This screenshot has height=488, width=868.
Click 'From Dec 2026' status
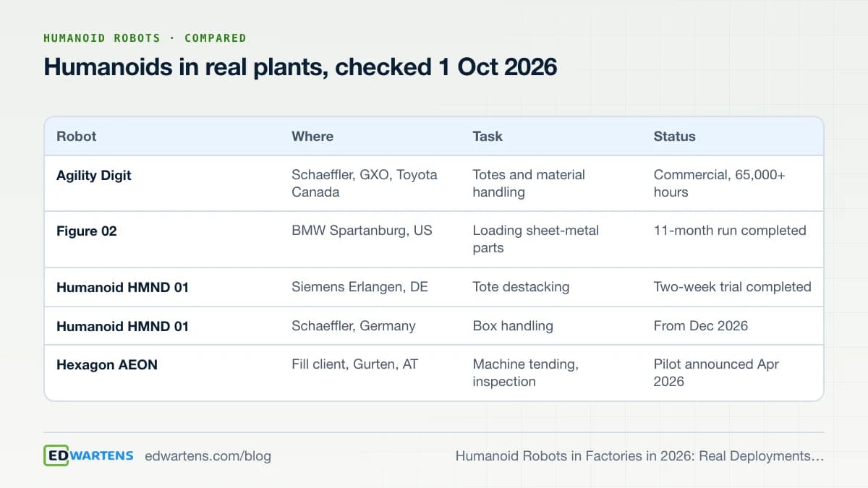pos(701,326)
